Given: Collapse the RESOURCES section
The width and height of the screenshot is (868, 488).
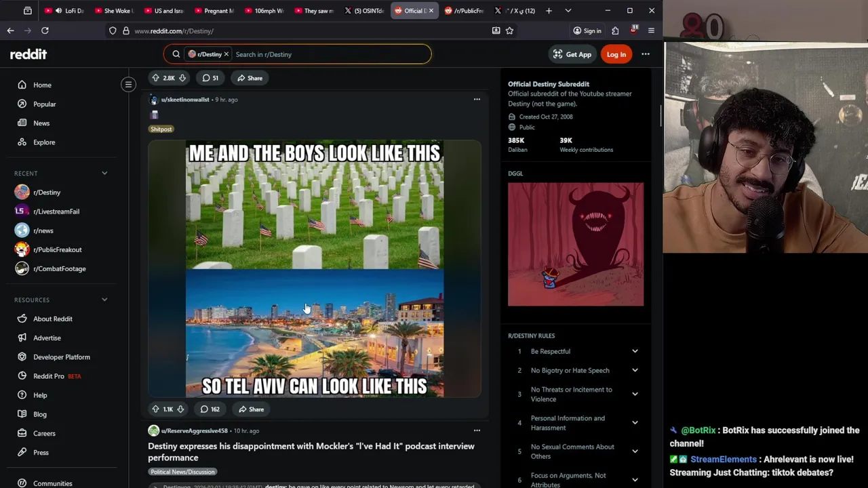Looking at the screenshot, I should tap(104, 300).
